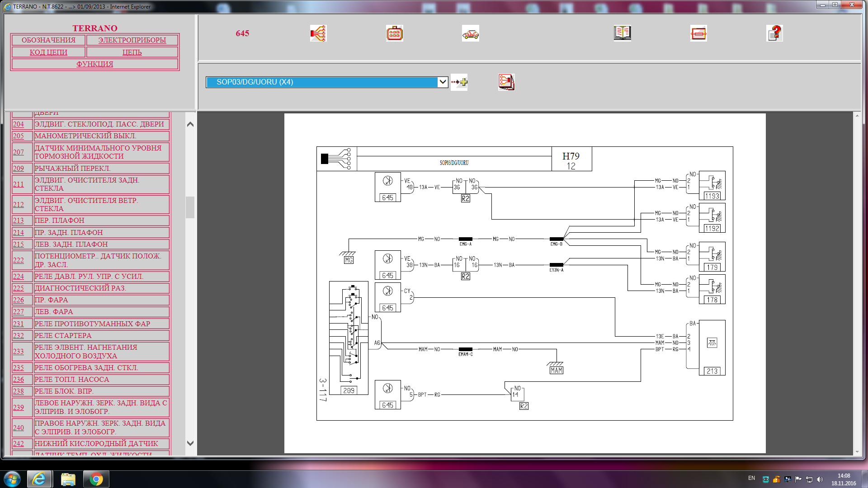
Task: Open component 232 starter relay link
Action: [x=19, y=336]
